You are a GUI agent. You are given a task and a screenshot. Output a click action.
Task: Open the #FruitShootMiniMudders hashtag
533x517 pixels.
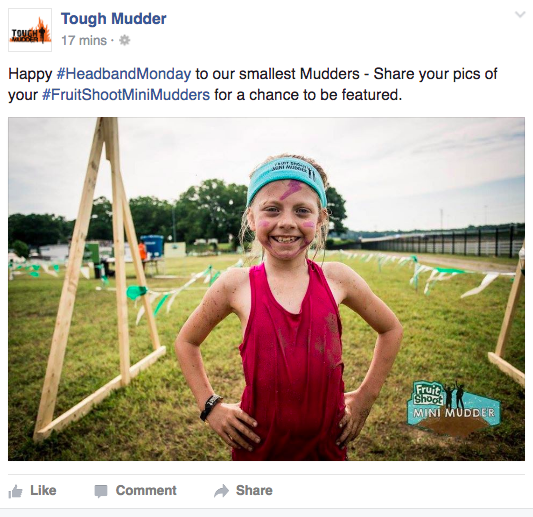tap(126, 95)
